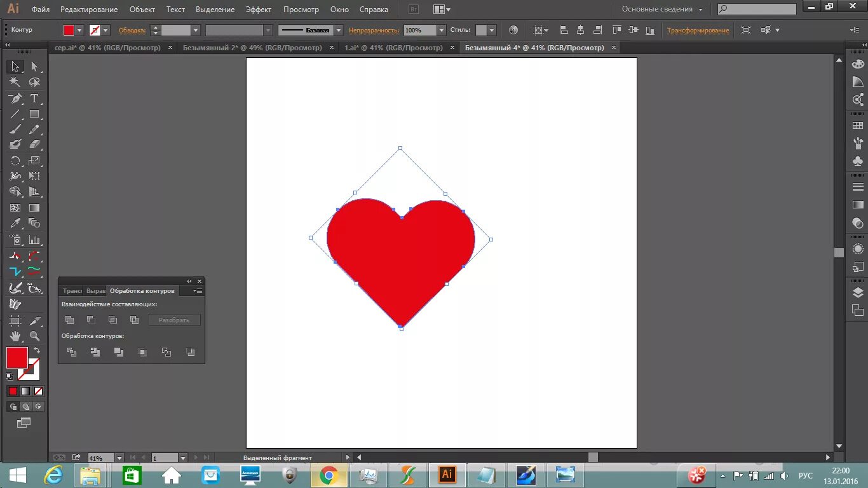Select the Selection (black arrow) tool

(x=15, y=67)
